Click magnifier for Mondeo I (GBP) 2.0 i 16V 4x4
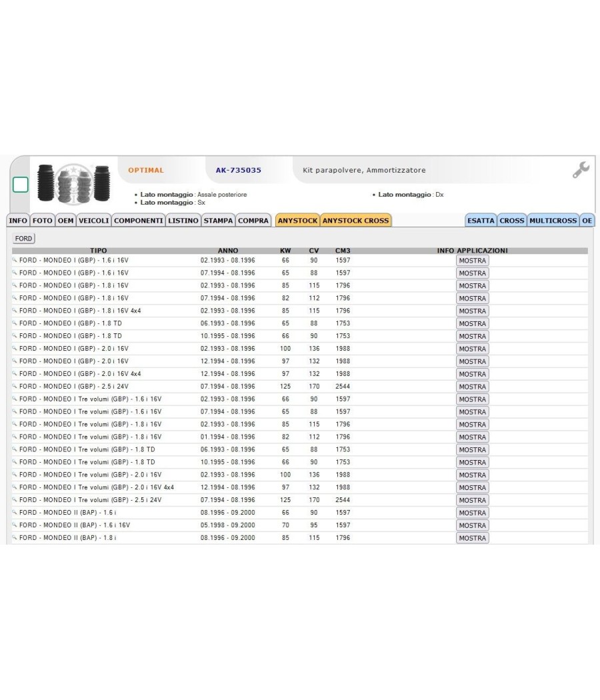This screenshot has height=700, width=600. 14,373
